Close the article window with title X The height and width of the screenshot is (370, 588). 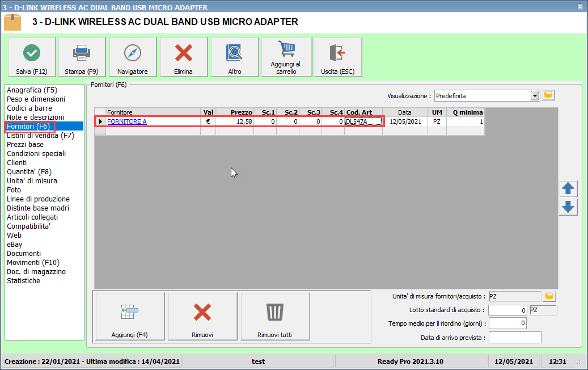pos(581,6)
